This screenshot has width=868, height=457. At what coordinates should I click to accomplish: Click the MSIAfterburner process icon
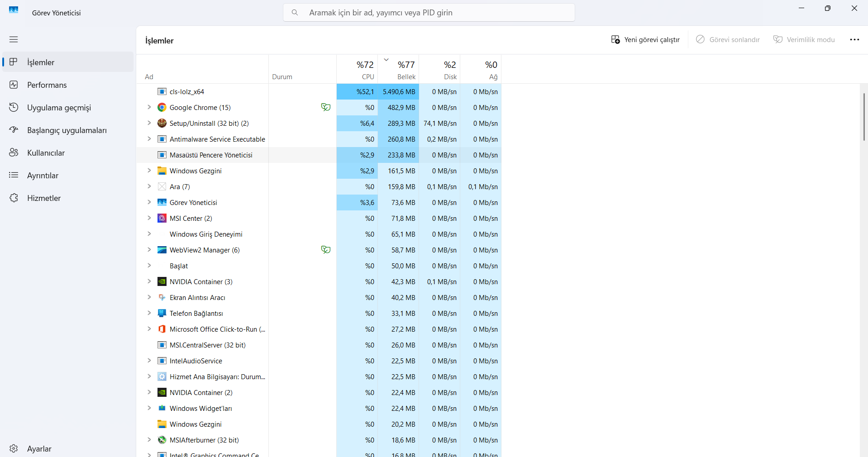pyautogui.click(x=162, y=440)
